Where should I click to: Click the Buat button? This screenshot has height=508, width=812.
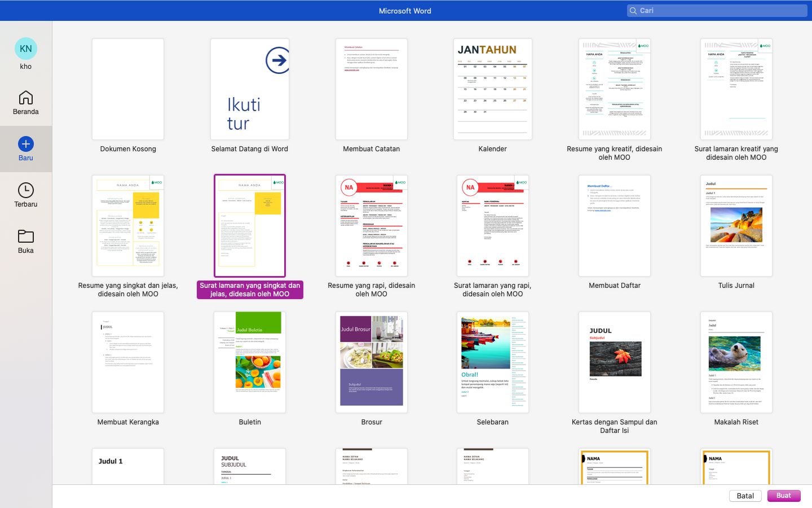point(784,496)
